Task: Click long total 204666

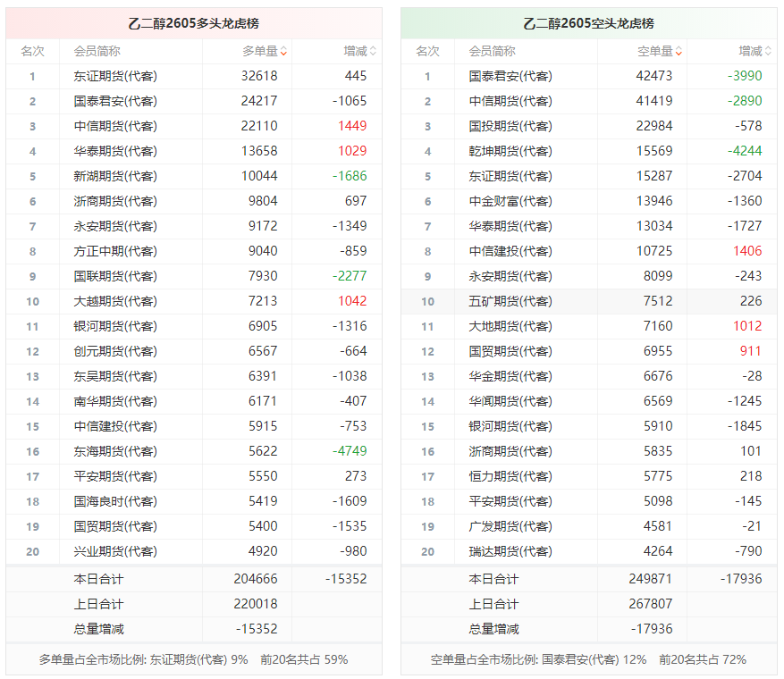Action: (x=256, y=579)
